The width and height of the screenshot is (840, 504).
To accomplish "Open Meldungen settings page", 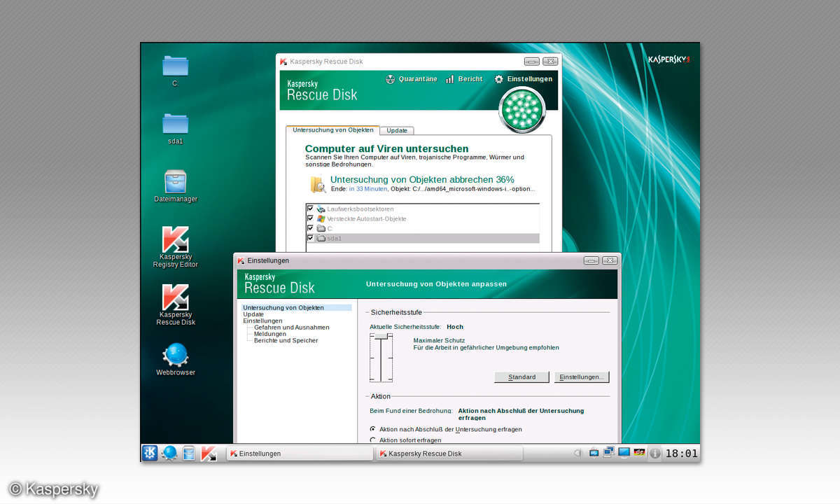I will click(x=269, y=334).
